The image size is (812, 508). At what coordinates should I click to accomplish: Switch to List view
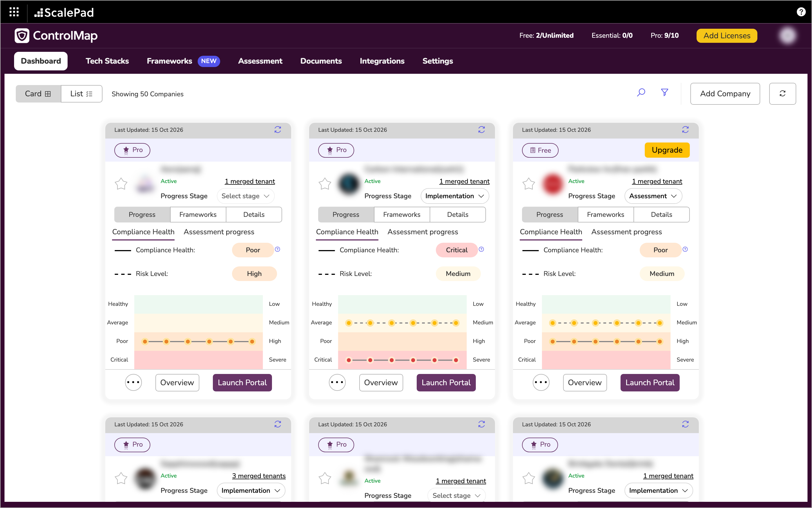click(81, 94)
